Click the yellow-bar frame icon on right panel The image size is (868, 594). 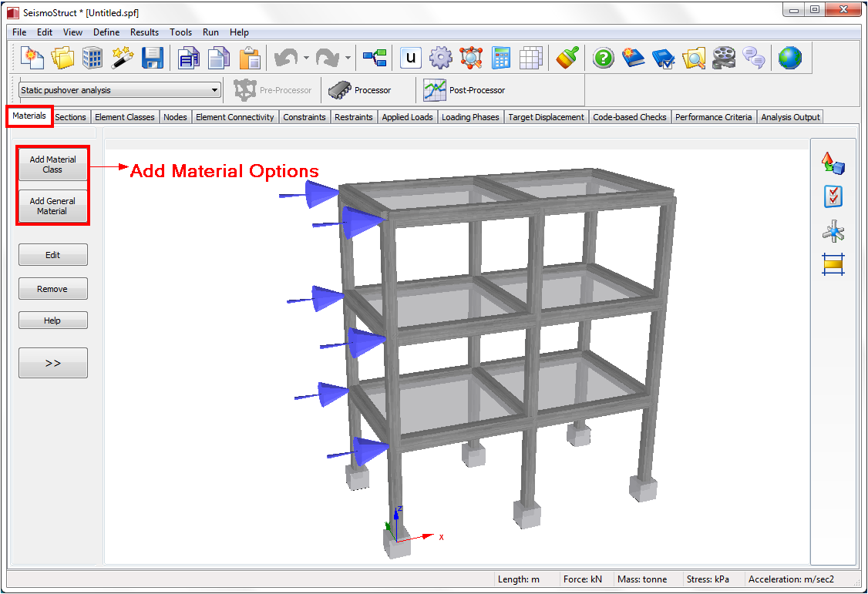click(833, 265)
